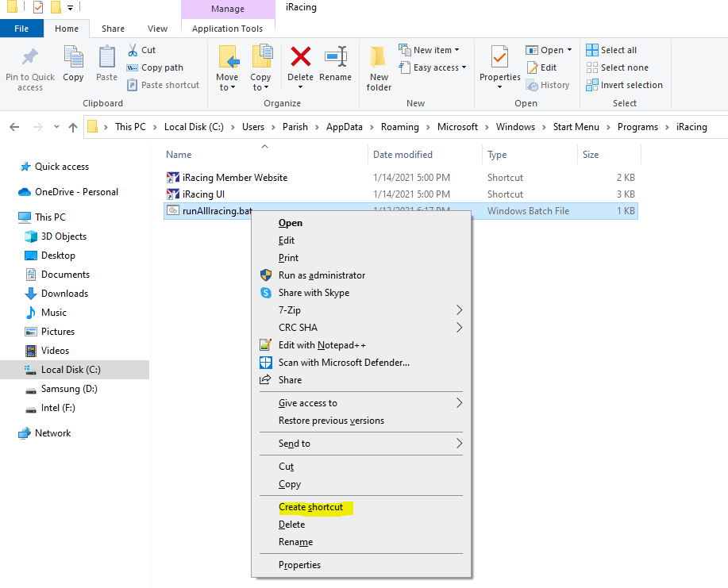The image size is (728, 588).
Task: Click Open in the context menu
Action: point(361,223)
